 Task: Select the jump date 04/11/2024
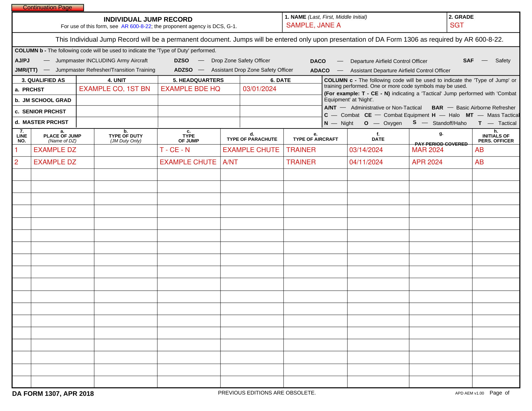(x=378, y=162)
